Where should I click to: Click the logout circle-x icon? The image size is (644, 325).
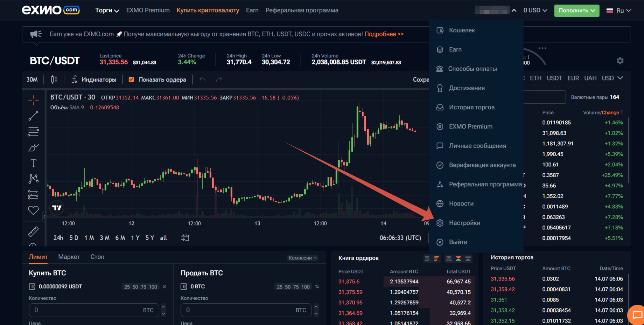tap(440, 242)
